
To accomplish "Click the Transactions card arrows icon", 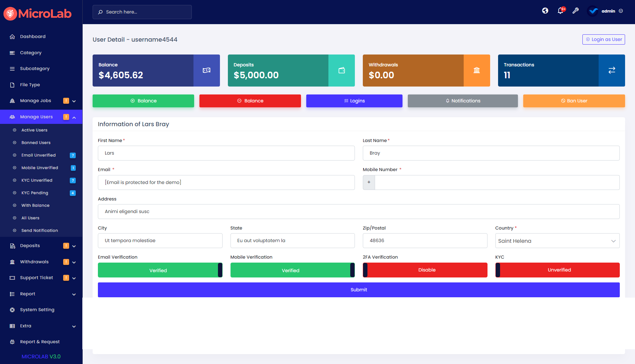I will (612, 70).
